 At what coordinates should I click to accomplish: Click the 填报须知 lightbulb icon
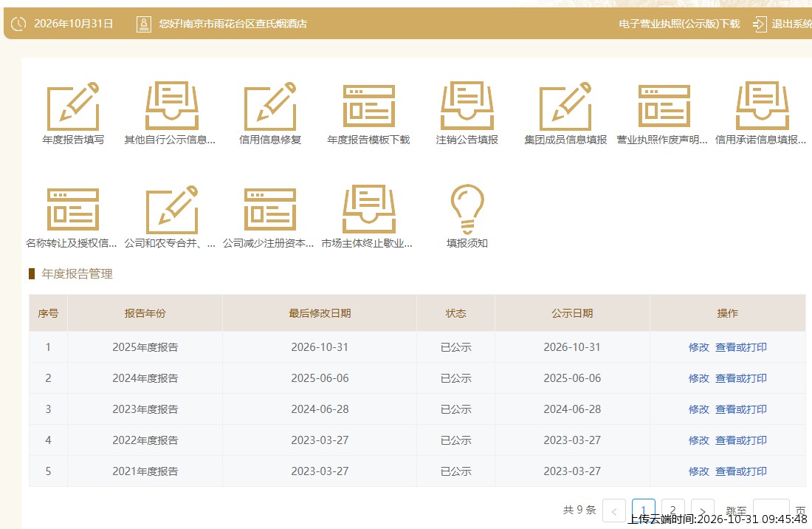[x=467, y=209]
